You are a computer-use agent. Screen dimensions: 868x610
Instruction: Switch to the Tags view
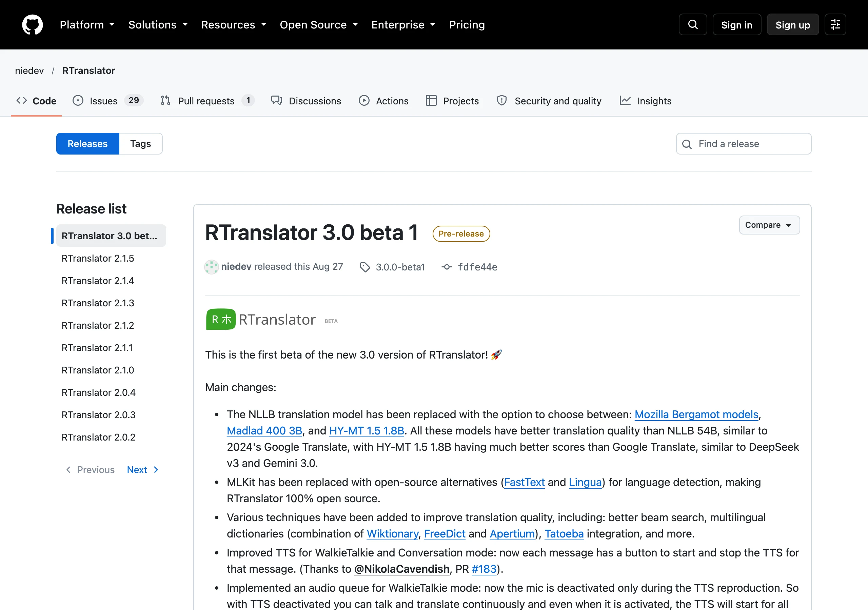point(141,144)
